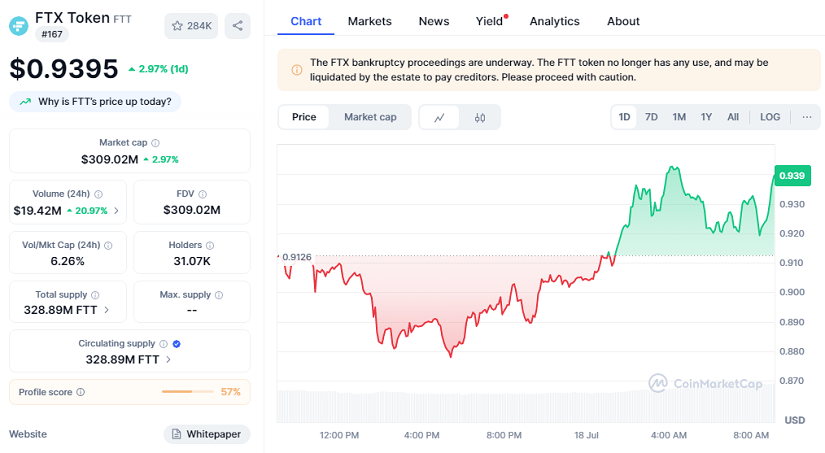The image size is (825, 453).
Task: Click the 6.26% Vol/Mkt Cap value
Action: click(67, 261)
